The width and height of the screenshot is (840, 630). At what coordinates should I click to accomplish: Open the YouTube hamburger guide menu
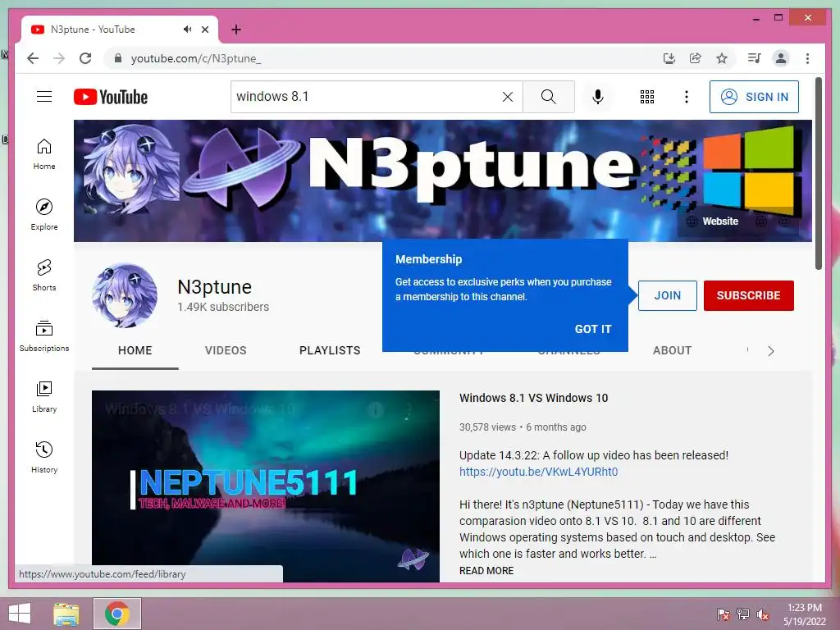point(44,97)
